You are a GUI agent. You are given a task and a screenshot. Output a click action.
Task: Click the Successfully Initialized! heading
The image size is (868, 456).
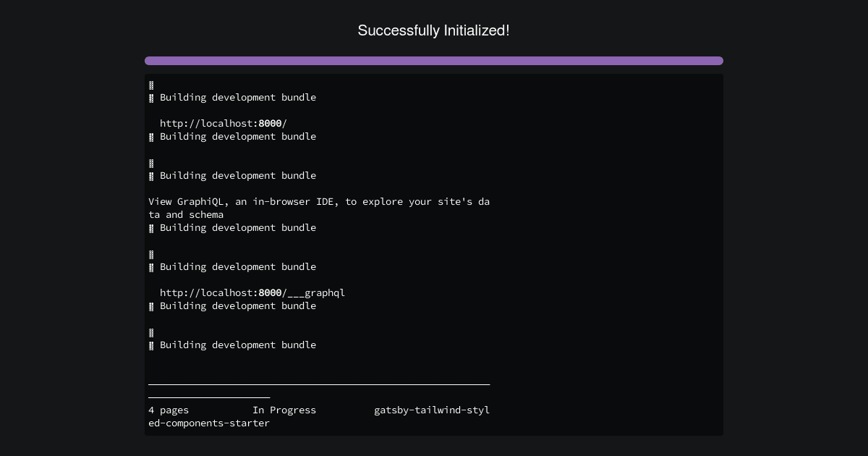tap(434, 30)
